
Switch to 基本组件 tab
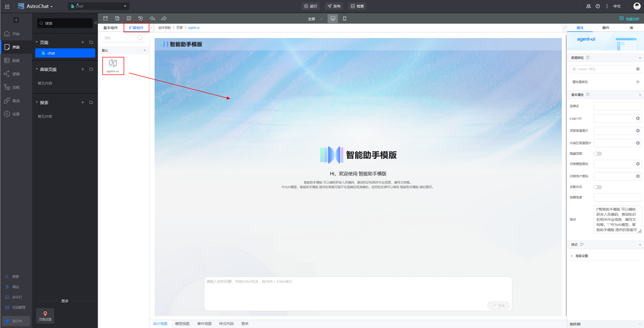[x=110, y=28]
